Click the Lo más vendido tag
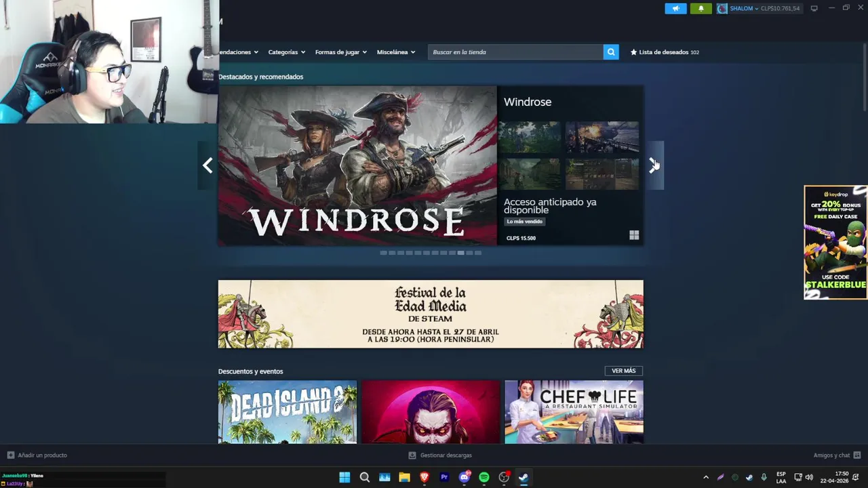 point(525,222)
